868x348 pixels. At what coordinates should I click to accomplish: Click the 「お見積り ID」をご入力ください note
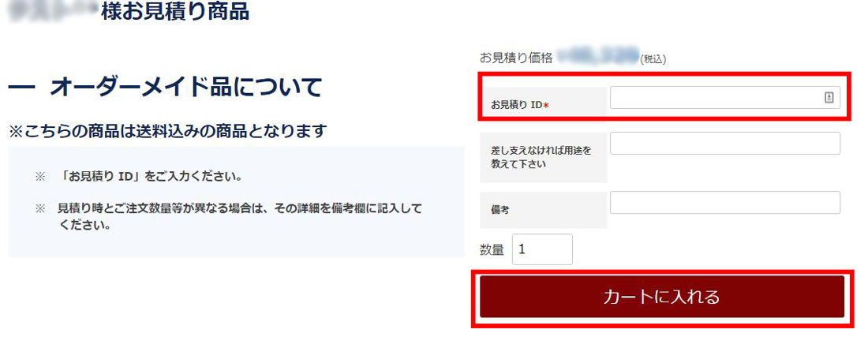[x=151, y=178]
